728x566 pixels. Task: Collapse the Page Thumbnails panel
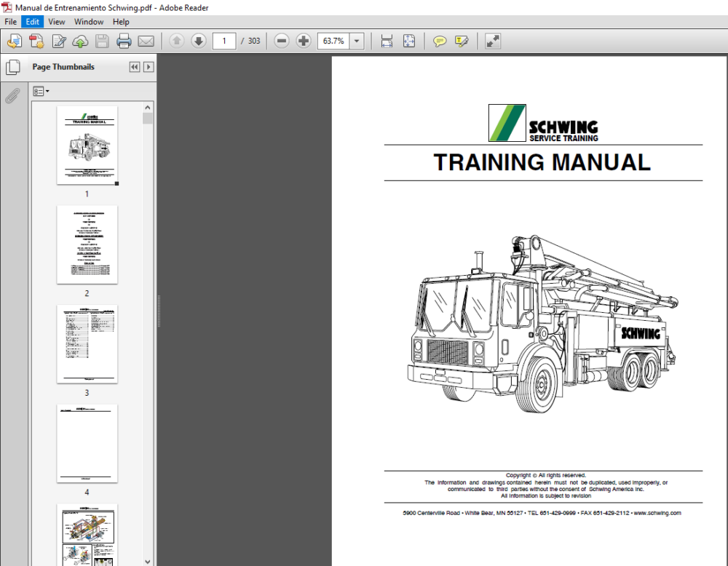[x=135, y=67]
